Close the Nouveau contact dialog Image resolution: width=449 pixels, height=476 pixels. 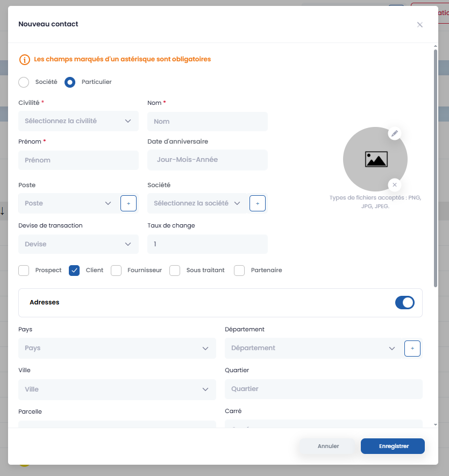point(420,25)
